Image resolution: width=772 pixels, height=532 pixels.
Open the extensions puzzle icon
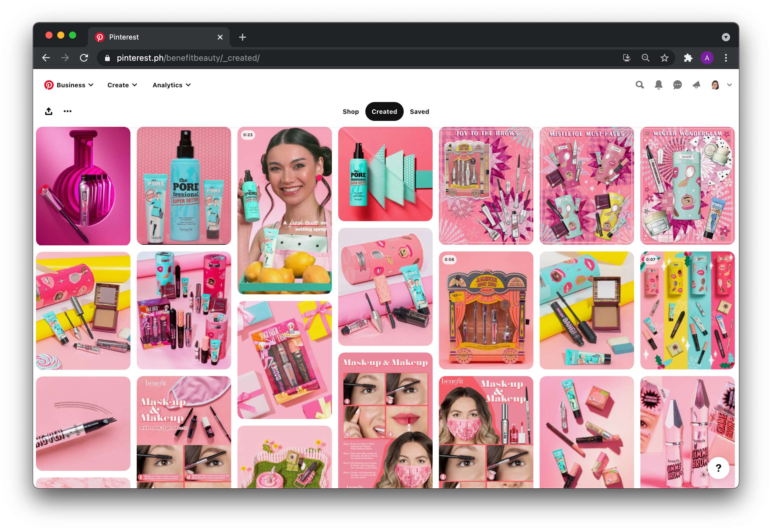tap(688, 58)
